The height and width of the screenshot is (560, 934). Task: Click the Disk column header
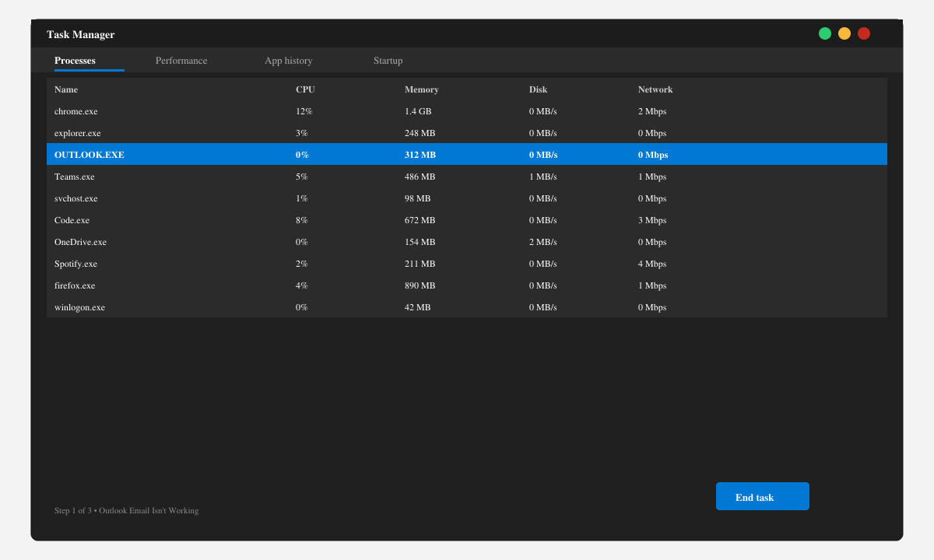[x=538, y=89]
